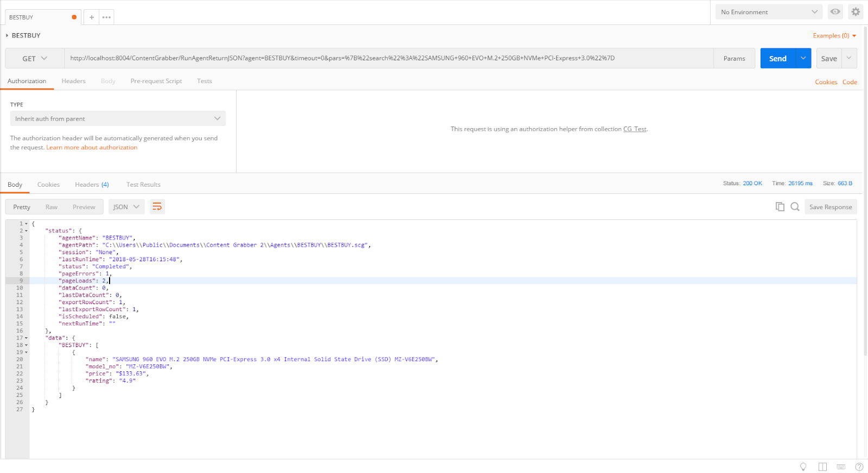
Task: Select the Authorization request tab
Action: 27,81
